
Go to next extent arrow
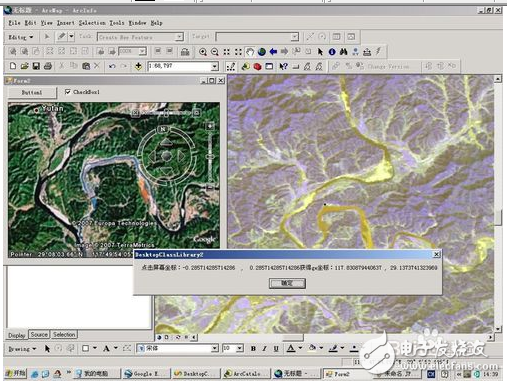pyautogui.click(x=284, y=52)
